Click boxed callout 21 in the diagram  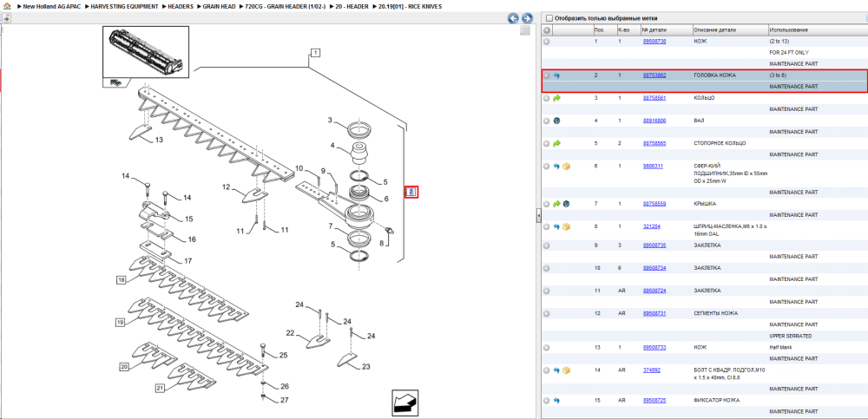160,388
